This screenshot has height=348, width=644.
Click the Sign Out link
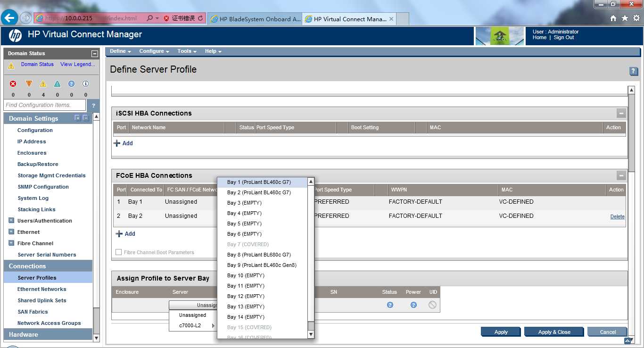564,37
